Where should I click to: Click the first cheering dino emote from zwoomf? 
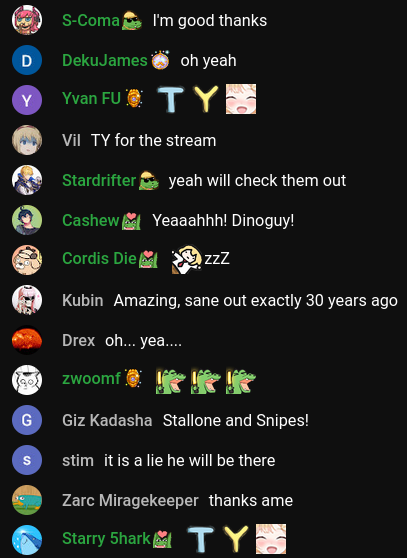171,381
